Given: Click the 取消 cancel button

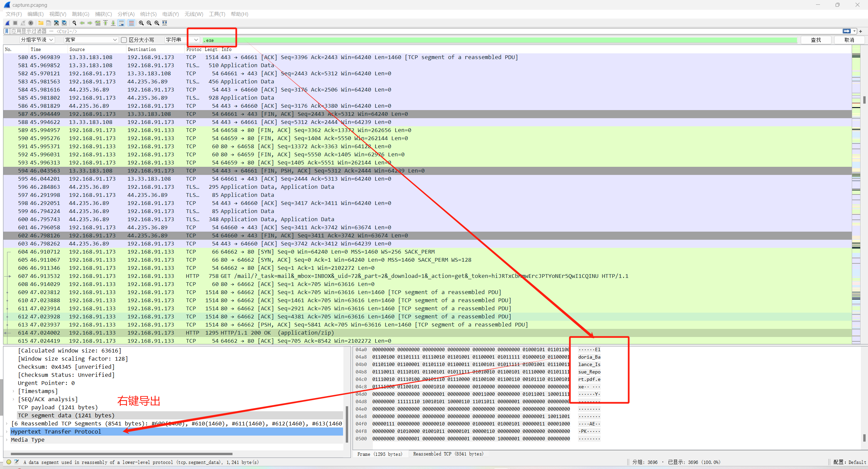Looking at the screenshot, I should click(849, 40).
